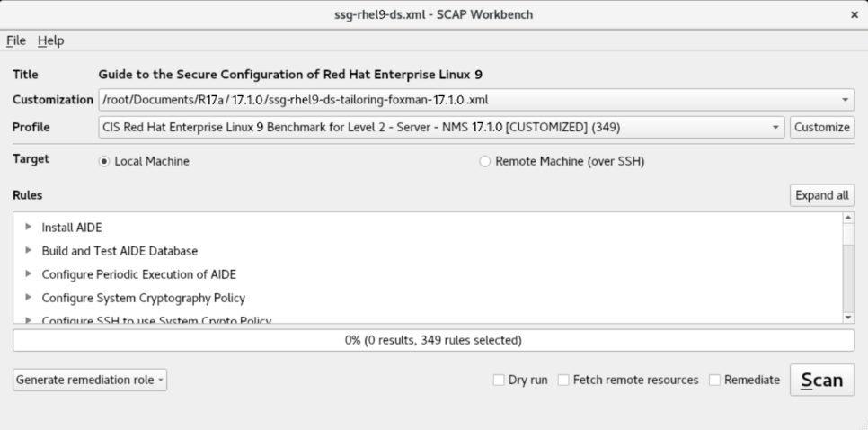Start the Scan

821,380
